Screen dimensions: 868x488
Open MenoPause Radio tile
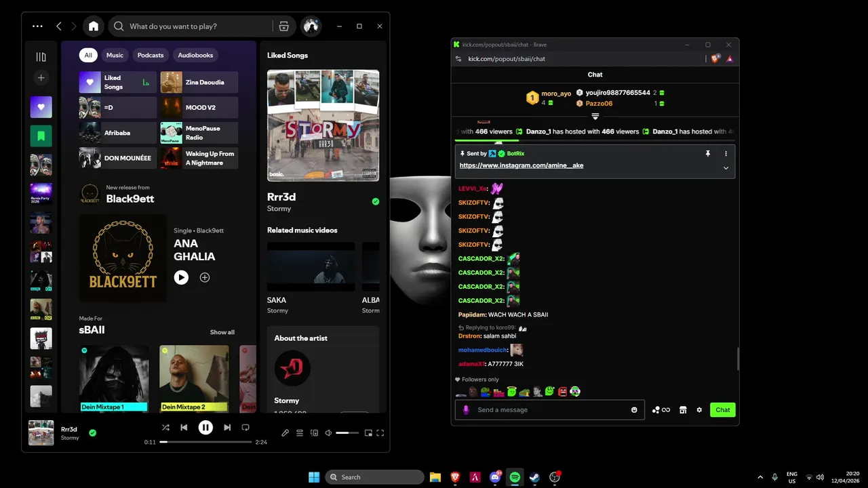pos(199,133)
